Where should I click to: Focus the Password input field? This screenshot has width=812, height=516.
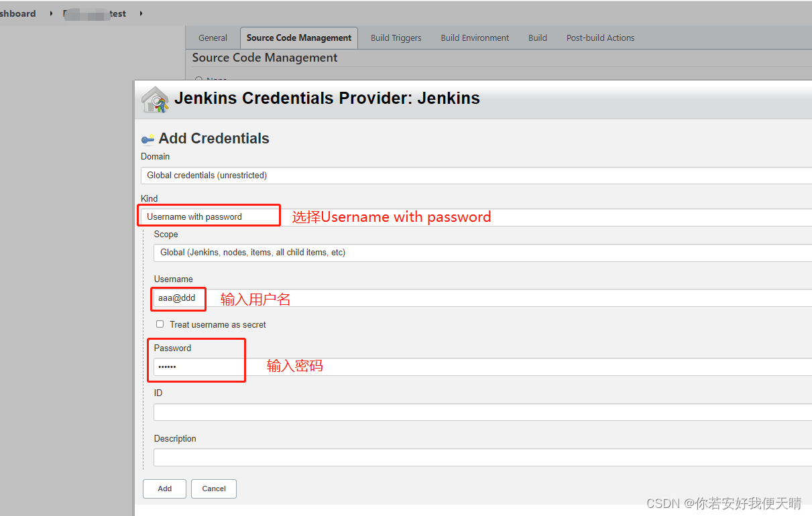483,367
